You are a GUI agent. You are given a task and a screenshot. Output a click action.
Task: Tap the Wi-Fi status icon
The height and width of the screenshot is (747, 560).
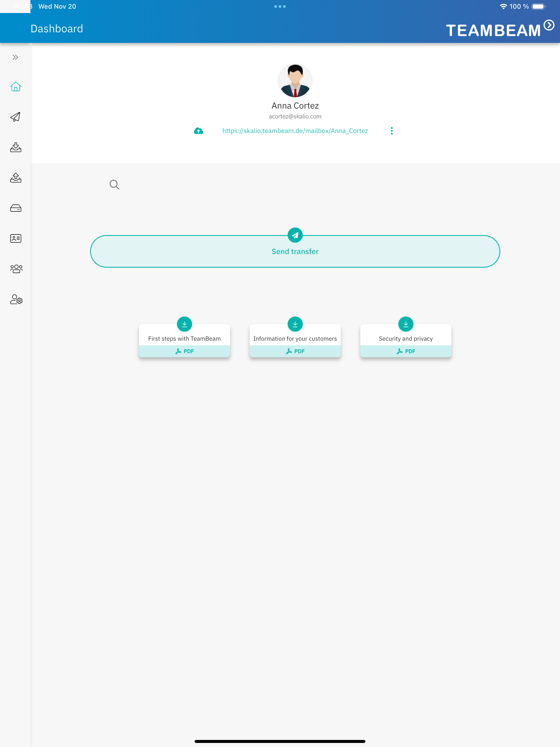(x=503, y=7)
